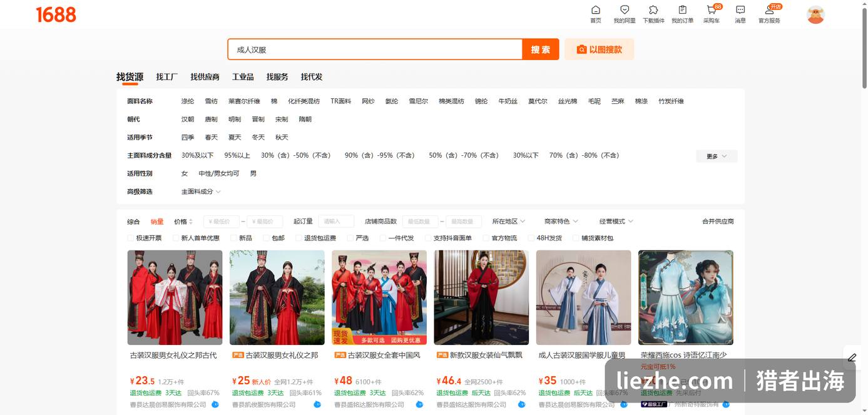
Task: Click chat icon beside 曹县凯俊服饰有限公司
Action: (317, 404)
